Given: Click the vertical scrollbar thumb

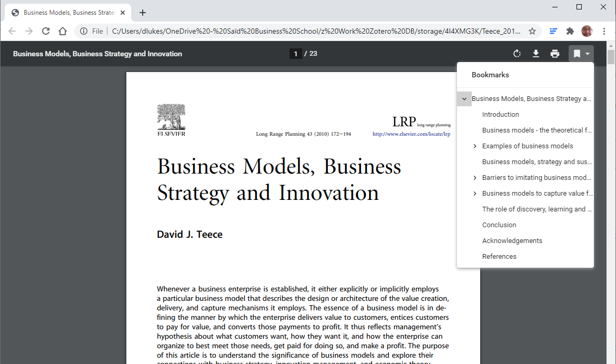Looking at the screenshot, I should tap(611, 57).
